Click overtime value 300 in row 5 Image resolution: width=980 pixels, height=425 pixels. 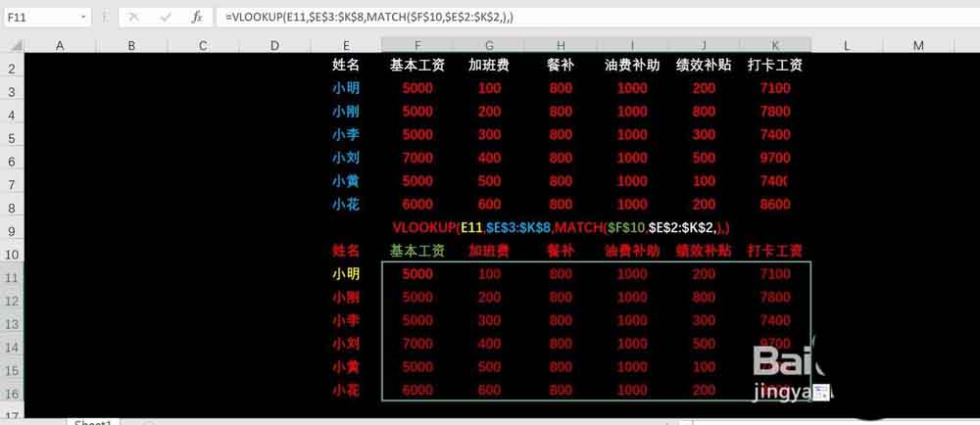(x=489, y=135)
